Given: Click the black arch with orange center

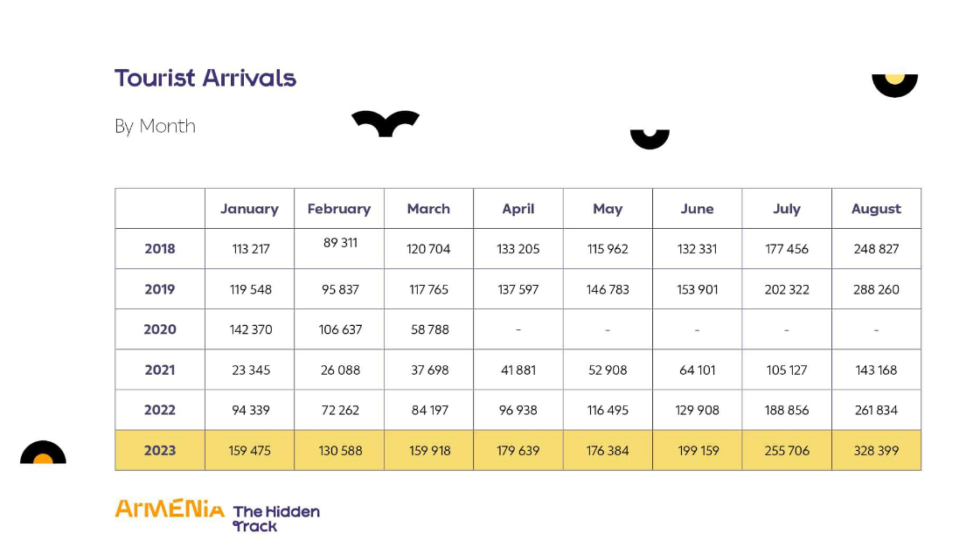Looking at the screenshot, I should (43, 452).
